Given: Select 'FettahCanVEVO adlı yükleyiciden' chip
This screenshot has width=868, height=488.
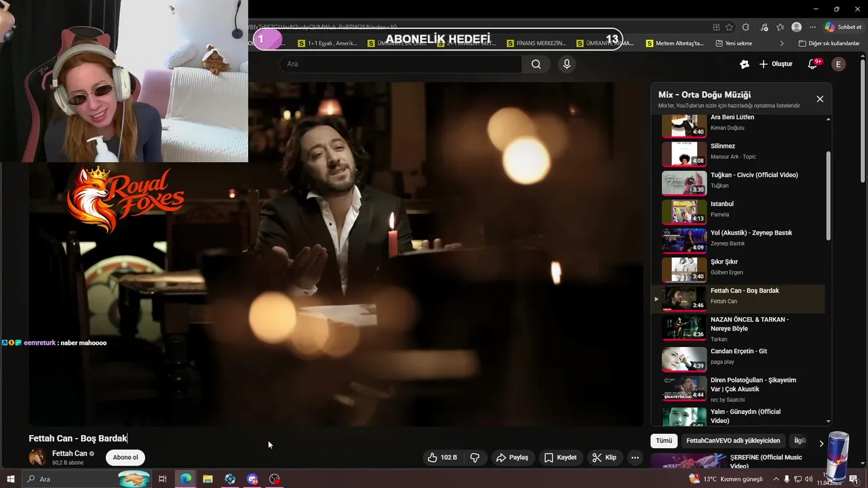Looking at the screenshot, I should [x=732, y=441].
